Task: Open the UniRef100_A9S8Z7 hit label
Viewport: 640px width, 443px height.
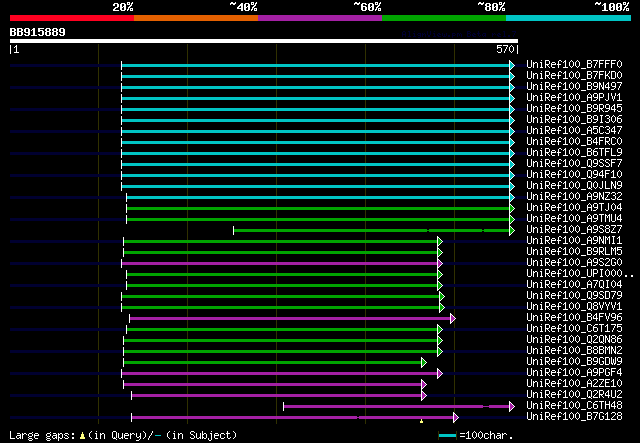Action: pyautogui.click(x=574, y=230)
